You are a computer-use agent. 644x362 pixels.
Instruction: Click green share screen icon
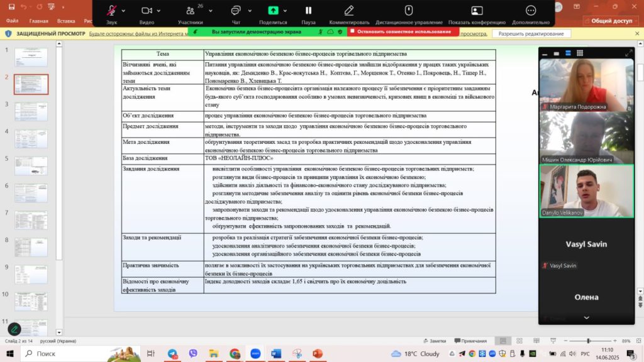(273, 11)
